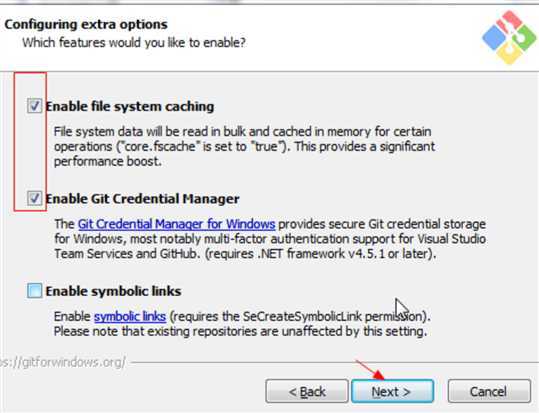
Task: Click the 'Configuring extra options' heading
Action: coord(86,24)
